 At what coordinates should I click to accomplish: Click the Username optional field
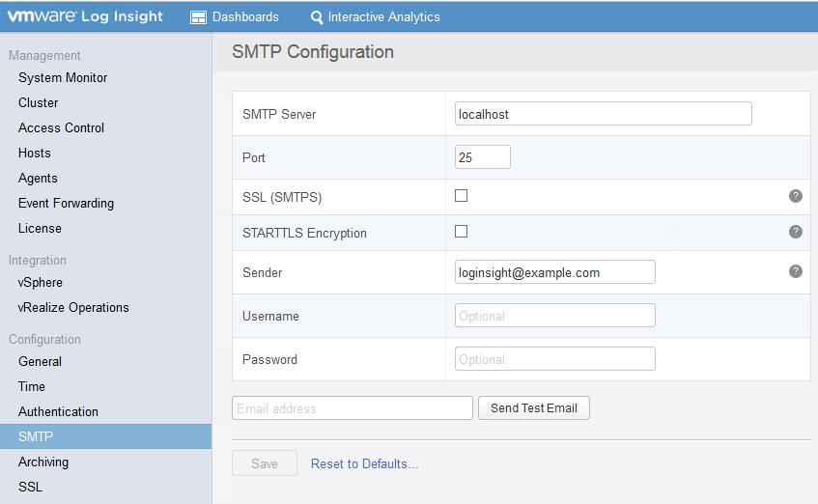pyautogui.click(x=555, y=315)
